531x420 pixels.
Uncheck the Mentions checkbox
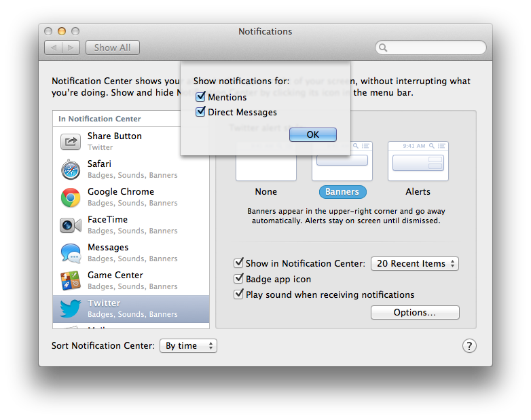click(x=200, y=97)
